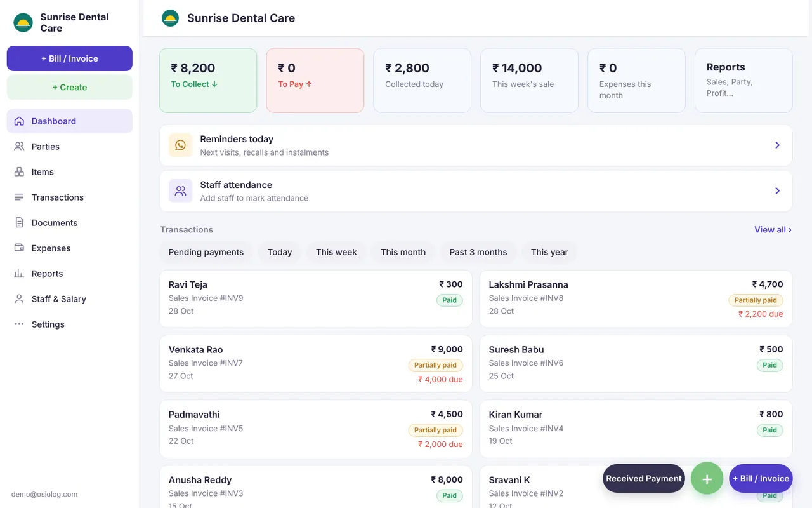812x508 pixels.
Task: Open Kiran Kumar invoice #INV4
Action: click(x=636, y=429)
